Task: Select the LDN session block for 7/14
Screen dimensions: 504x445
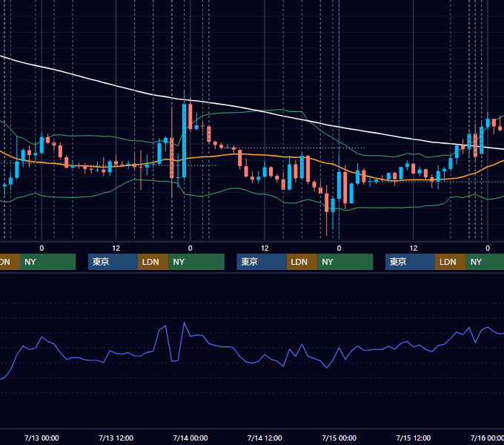Action: pos(302,262)
